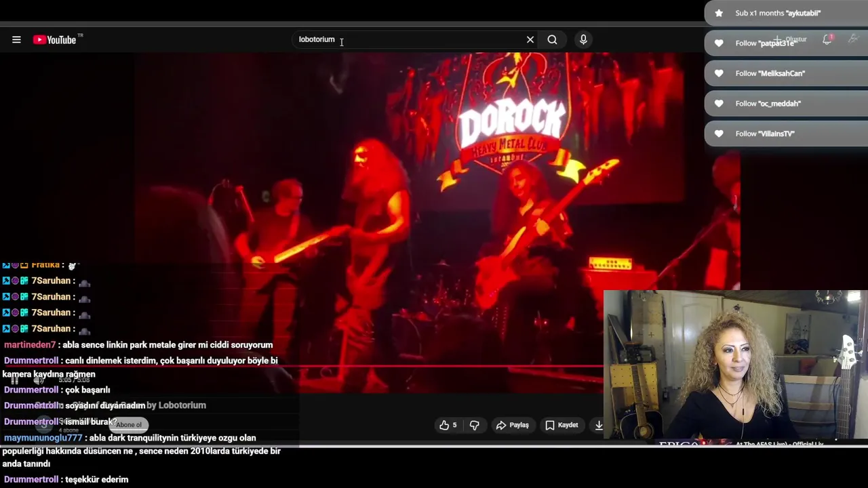Click the 5 like count

tap(454, 425)
